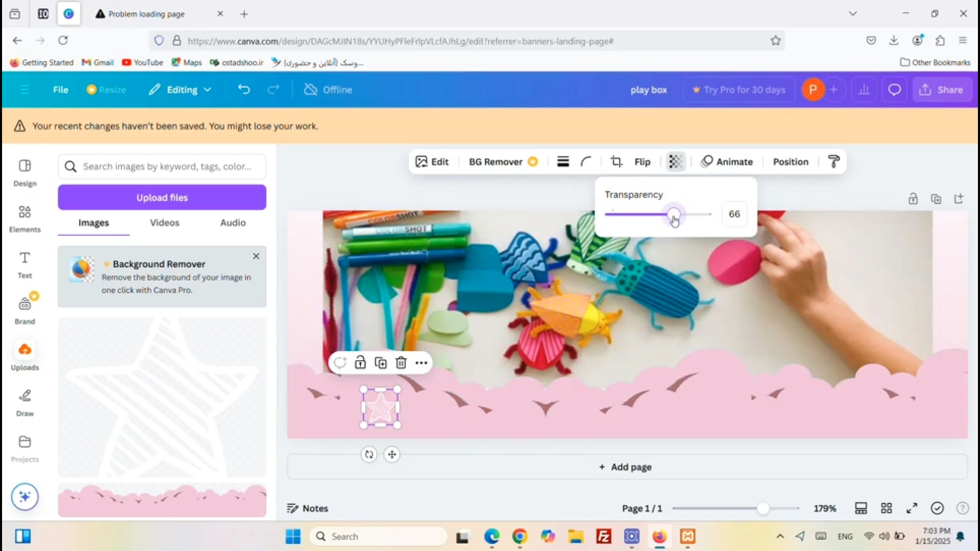Click Add page button
Image resolution: width=980 pixels, height=551 pixels.
pyautogui.click(x=626, y=467)
